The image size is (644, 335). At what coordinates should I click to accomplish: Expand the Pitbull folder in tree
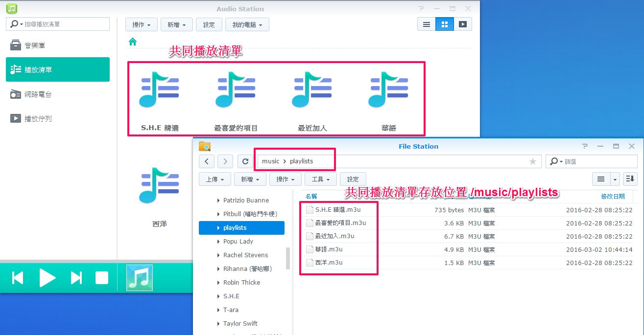coord(218,214)
